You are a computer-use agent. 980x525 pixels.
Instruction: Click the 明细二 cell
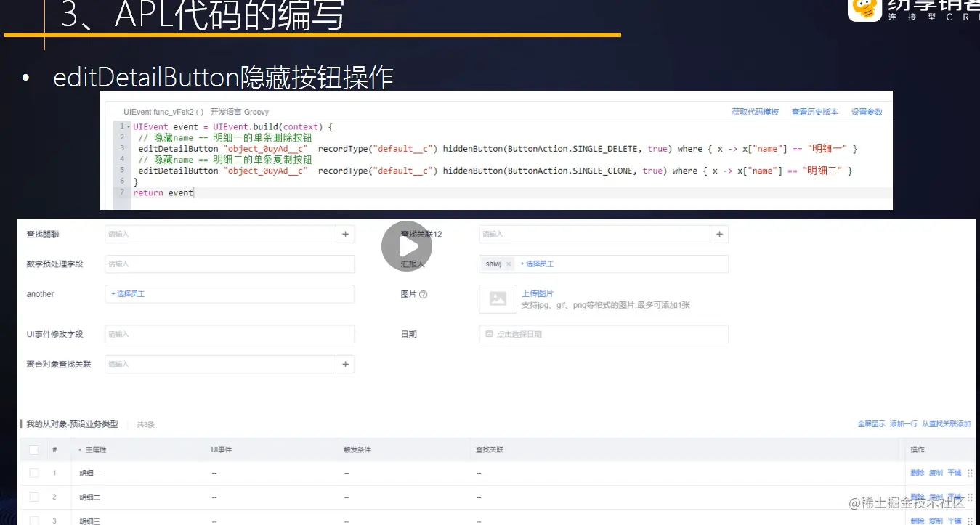[90, 497]
